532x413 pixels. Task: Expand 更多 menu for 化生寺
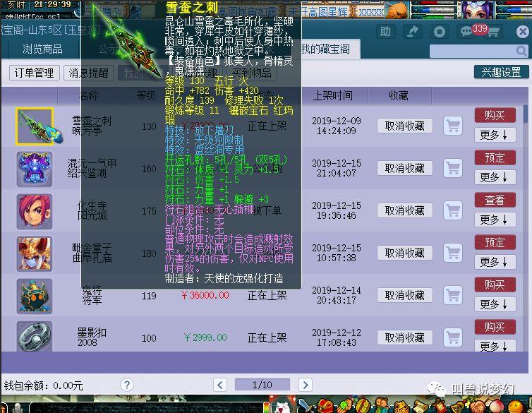(x=495, y=220)
